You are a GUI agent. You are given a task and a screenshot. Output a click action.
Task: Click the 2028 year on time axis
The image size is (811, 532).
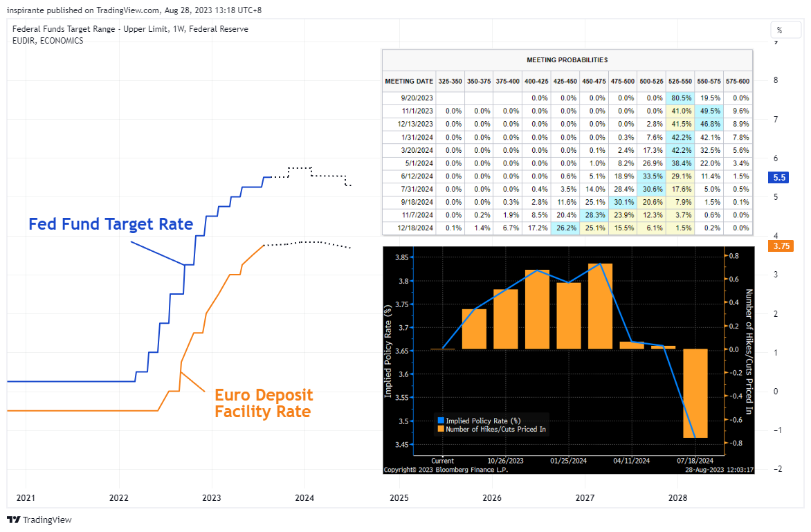click(x=677, y=498)
